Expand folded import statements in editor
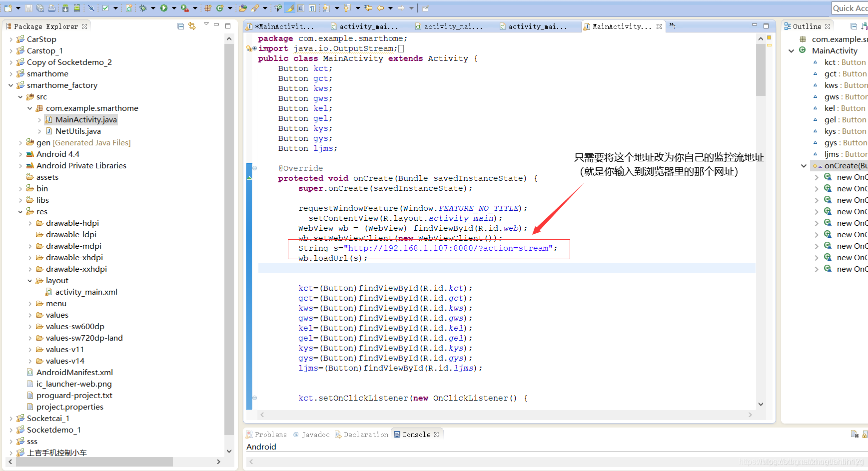 coord(254,48)
